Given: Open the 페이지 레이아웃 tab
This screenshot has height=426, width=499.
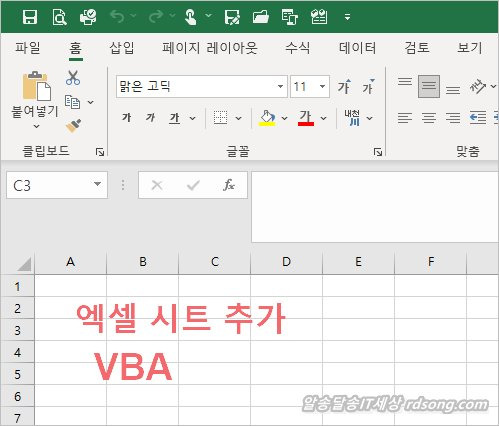Looking at the screenshot, I should point(210,48).
